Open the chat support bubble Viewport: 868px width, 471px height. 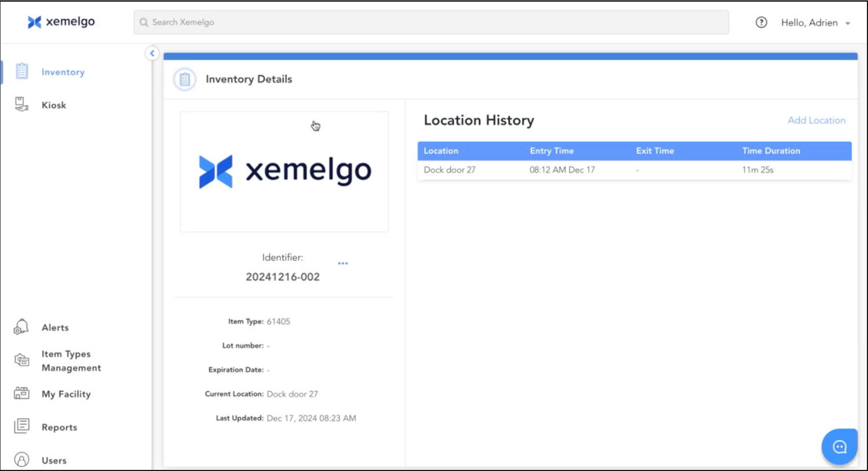point(840,446)
